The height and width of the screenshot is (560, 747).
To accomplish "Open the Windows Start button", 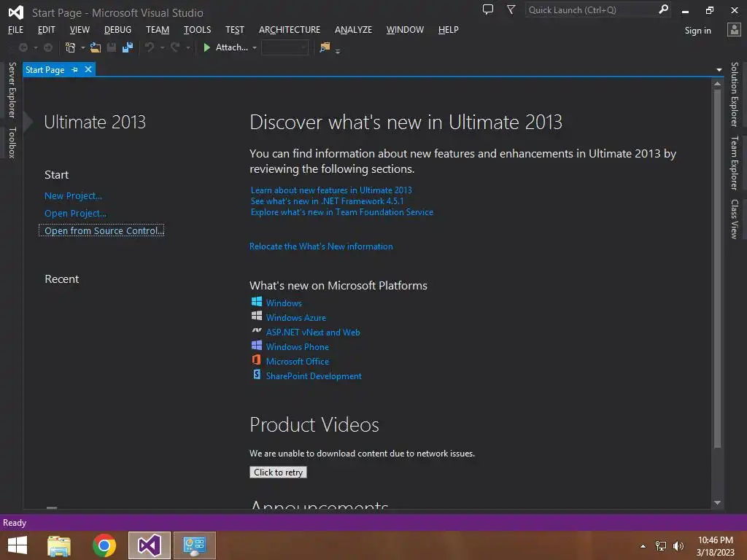I will [18, 545].
